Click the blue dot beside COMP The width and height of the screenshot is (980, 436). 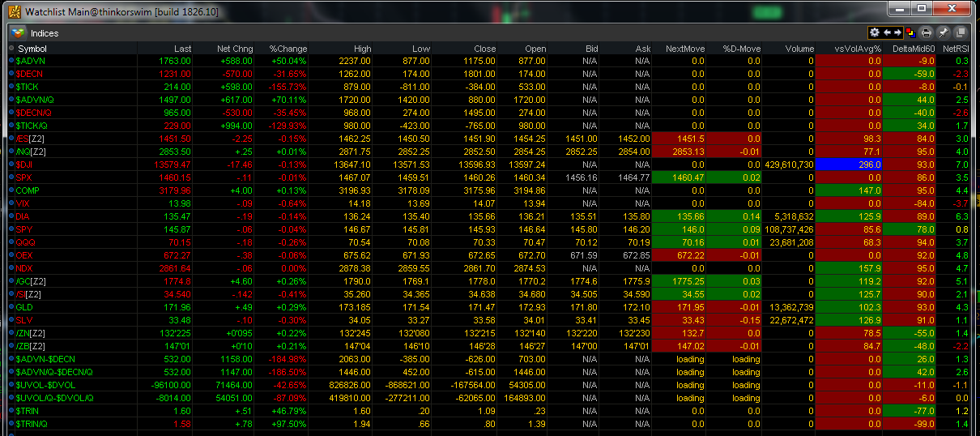[11, 190]
